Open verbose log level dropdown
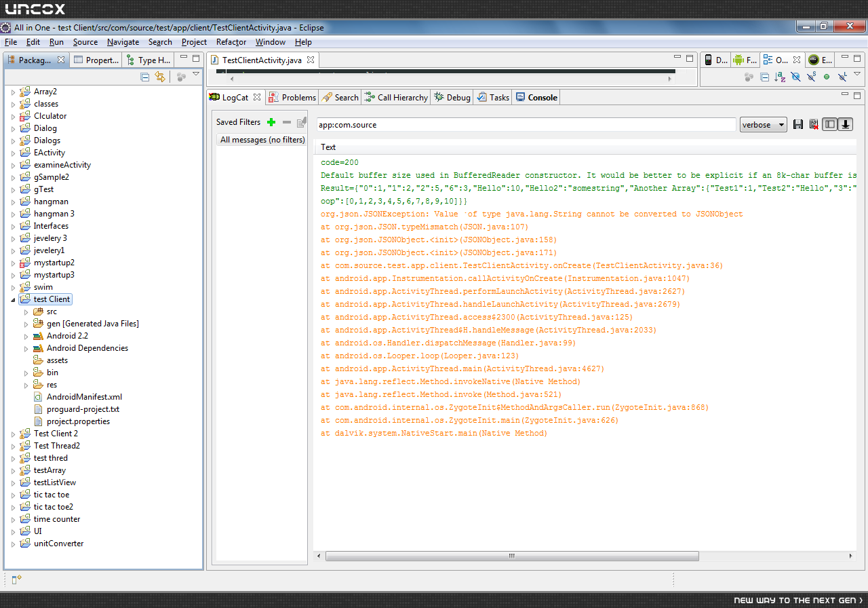Viewport: 868px width, 608px height. [x=764, y=125]
